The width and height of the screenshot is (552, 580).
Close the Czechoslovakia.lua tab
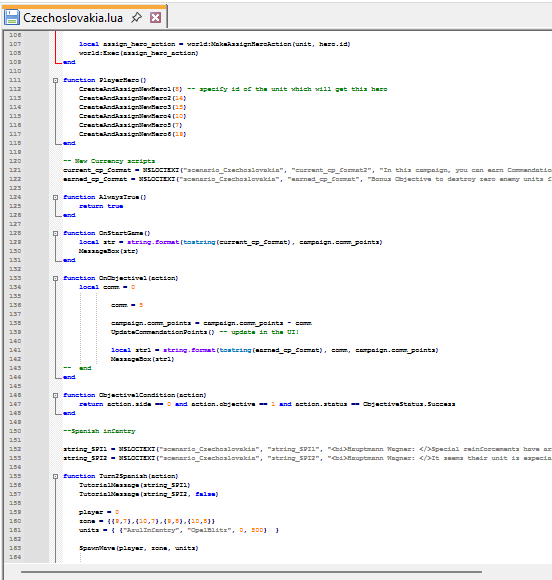tap(155, 17)
